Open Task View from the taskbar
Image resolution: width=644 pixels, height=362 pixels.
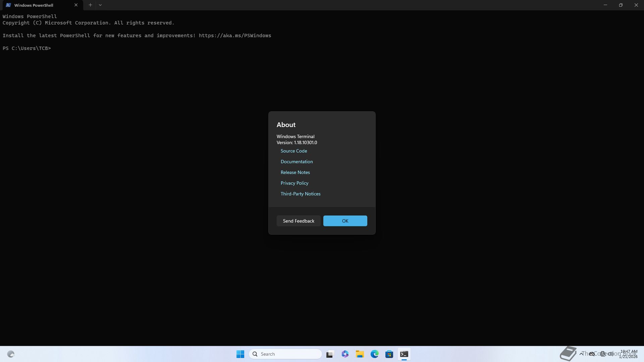330,354
